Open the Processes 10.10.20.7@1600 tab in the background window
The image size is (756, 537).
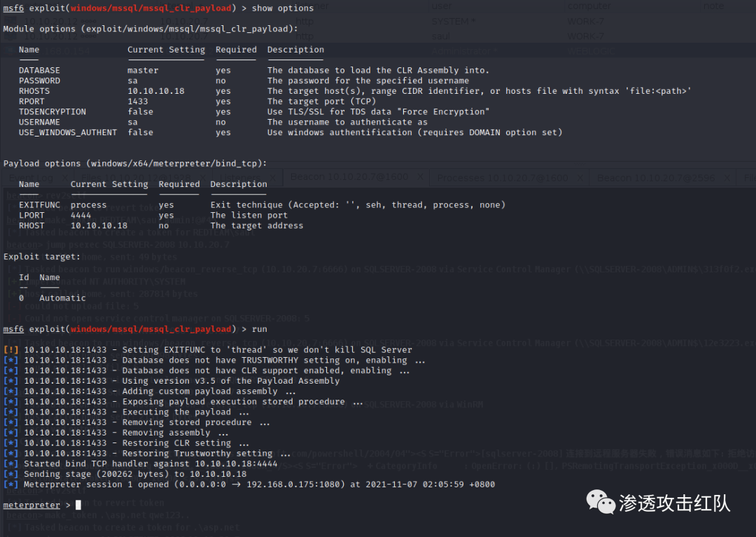(503, 178)
